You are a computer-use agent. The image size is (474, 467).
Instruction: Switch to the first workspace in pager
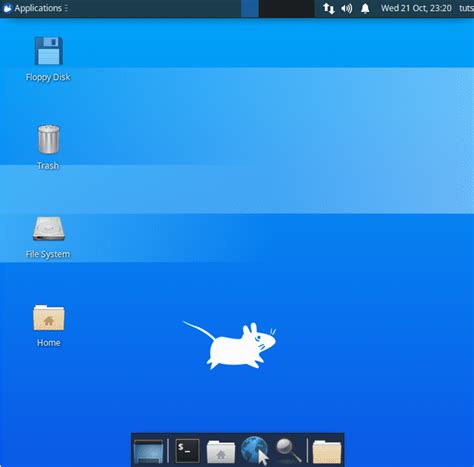(x=250, y=9)
